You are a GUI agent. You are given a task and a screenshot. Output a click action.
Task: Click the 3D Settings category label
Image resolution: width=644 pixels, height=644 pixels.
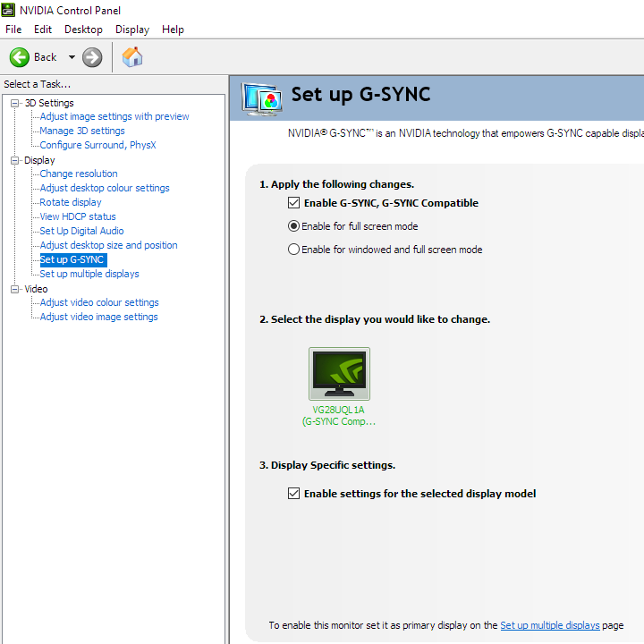(x=49, y=103)
